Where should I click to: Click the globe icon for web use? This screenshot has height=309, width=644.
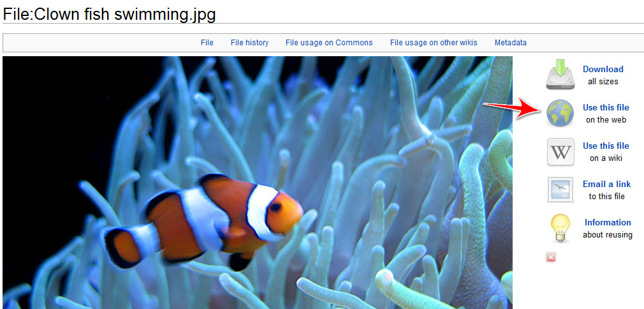tap(560, 113)
